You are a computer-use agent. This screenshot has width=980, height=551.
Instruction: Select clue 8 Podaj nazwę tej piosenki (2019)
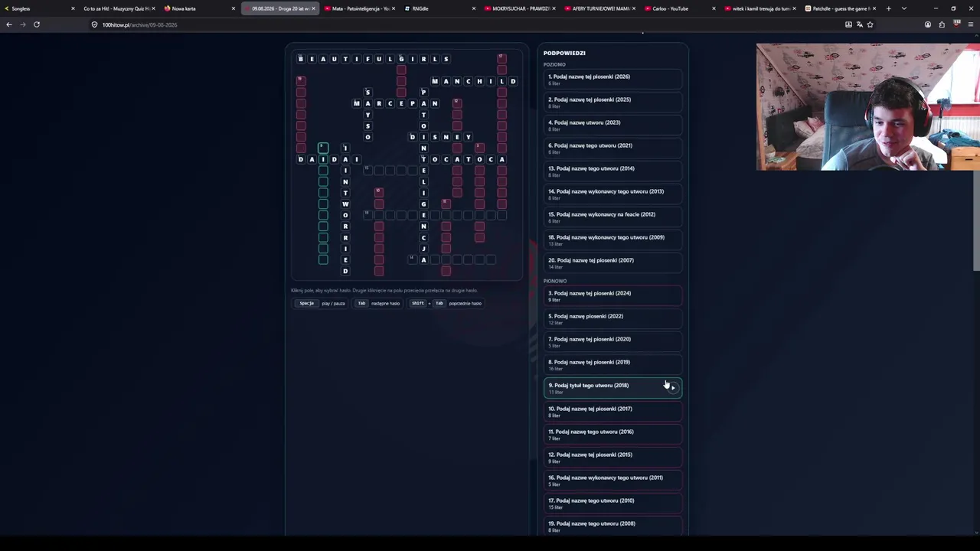(612, 364)
